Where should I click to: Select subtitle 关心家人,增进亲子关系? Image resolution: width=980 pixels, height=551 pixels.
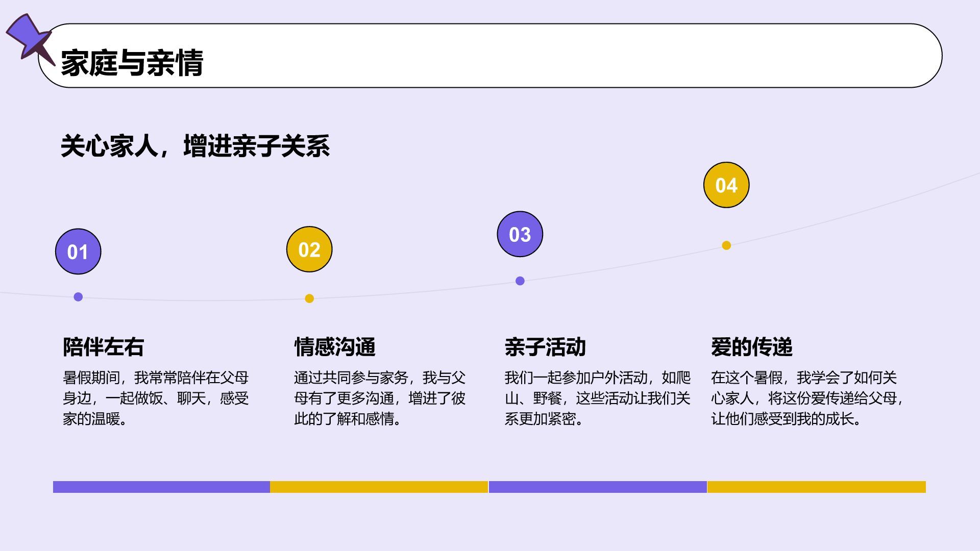(195, 146)
